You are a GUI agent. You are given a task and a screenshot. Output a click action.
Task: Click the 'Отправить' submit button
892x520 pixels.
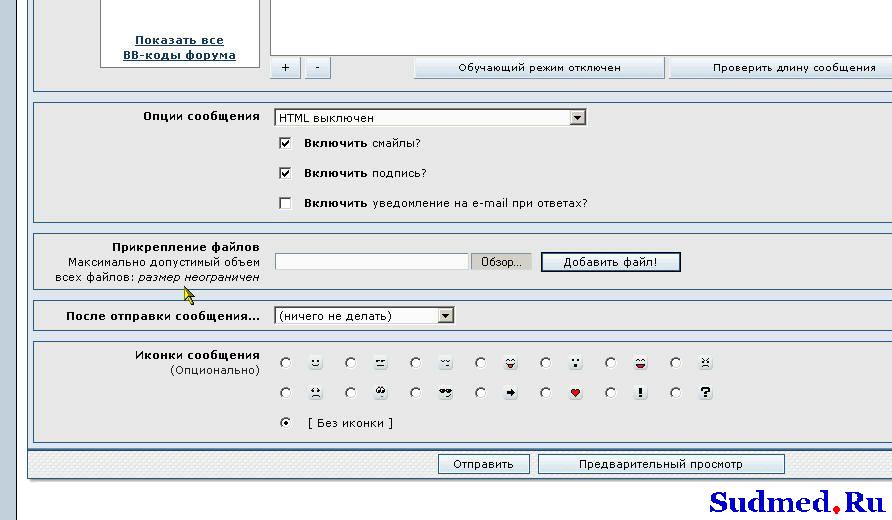click(483, 464)
